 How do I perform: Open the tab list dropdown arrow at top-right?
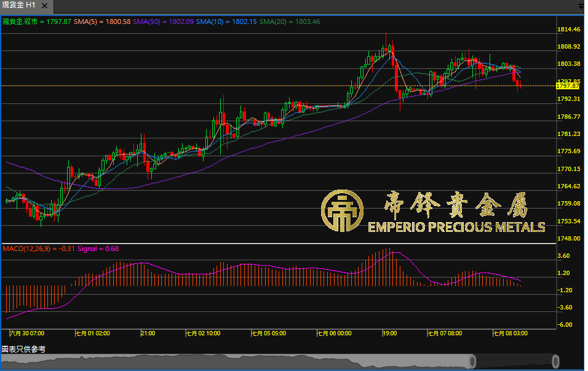click(x=581, y=5)
